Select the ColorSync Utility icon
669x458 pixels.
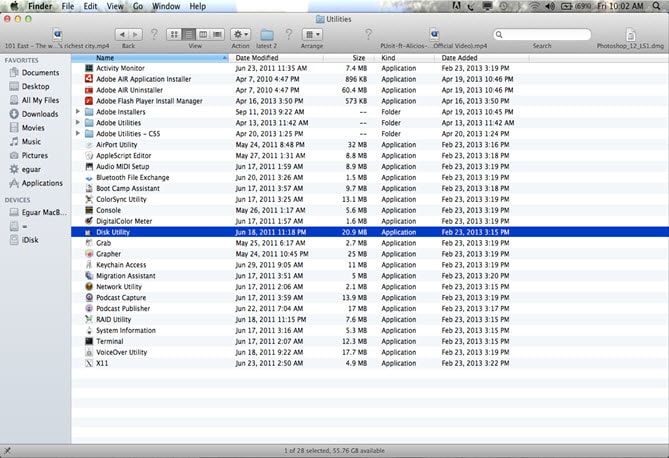[89, 199]
